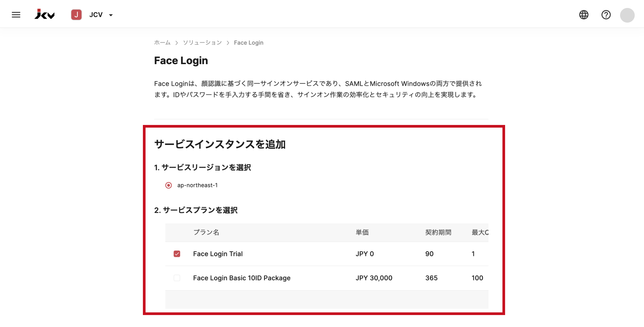Image resolution: width=644 pixels, height=327 pixels.
Task: Open the language globe selector
Action: pos(584,15)
